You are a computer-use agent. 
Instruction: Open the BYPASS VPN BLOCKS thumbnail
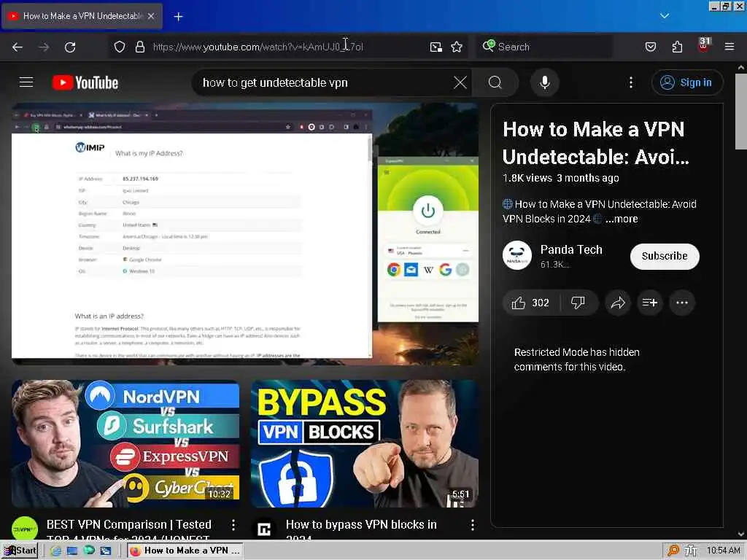tap(365, 443)
